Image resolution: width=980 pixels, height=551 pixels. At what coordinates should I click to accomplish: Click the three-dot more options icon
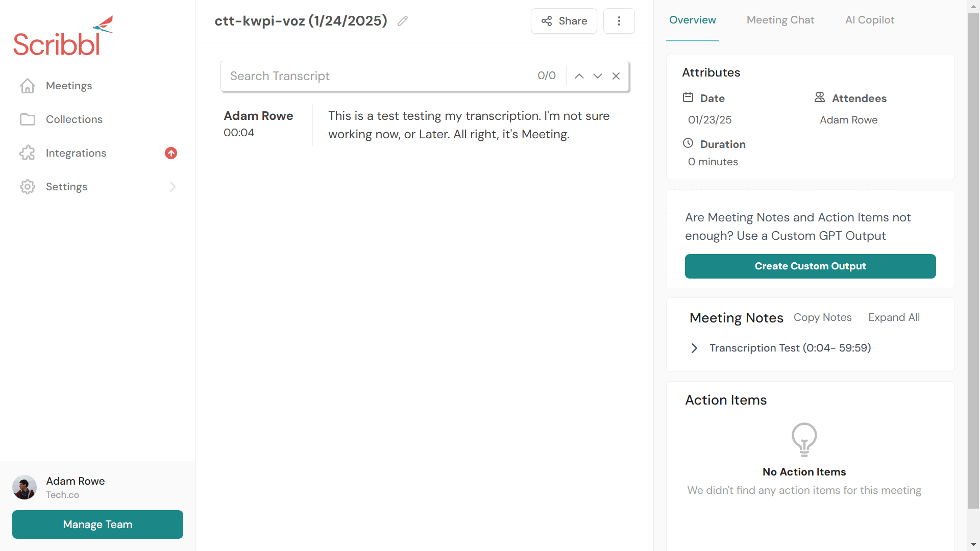tap(619, 21)
